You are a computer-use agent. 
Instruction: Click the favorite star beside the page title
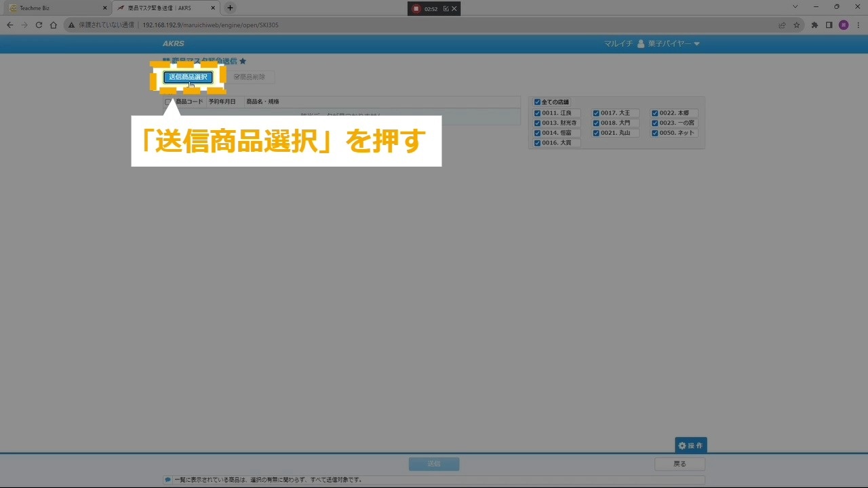point(243,62)
